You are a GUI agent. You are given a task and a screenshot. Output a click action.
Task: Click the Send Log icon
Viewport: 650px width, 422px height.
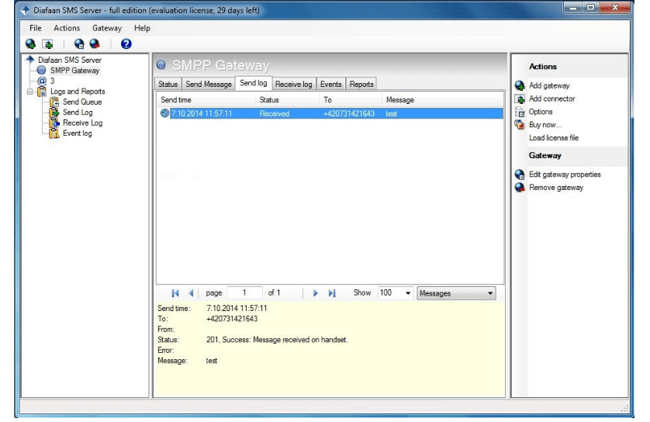point(54,112)
